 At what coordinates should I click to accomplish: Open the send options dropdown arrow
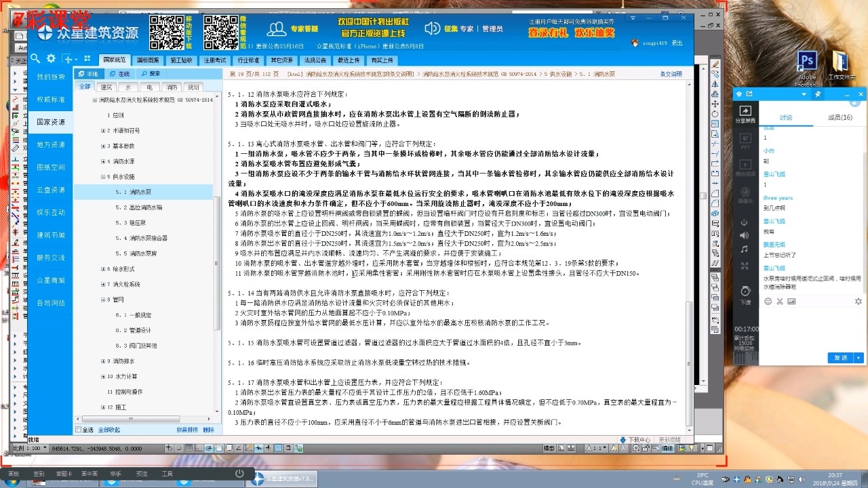[859, 357]
